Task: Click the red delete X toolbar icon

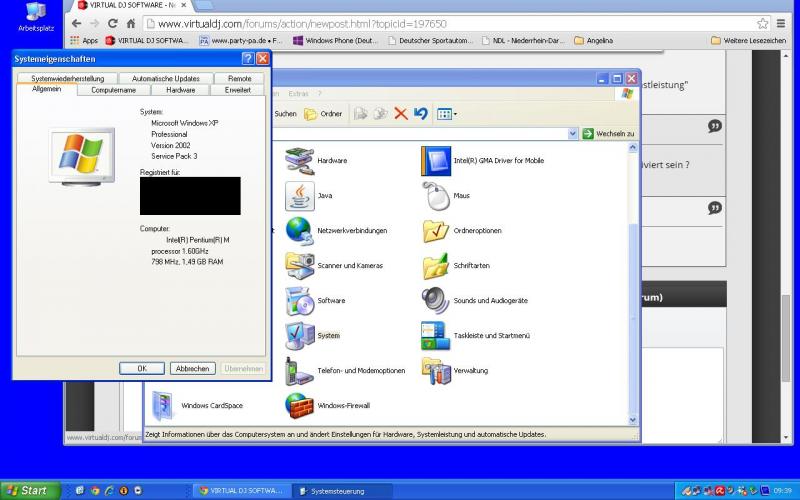Action: coord(401,114)
